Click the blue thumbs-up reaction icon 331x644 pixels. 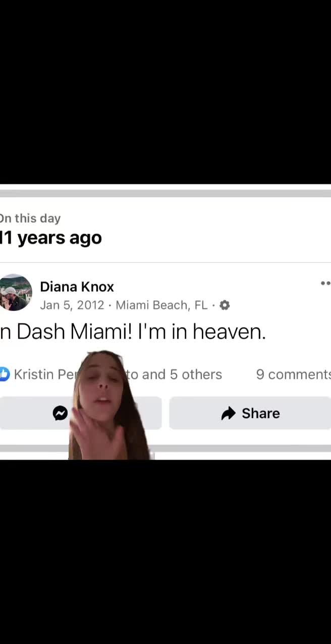click(x=5, y=374)
